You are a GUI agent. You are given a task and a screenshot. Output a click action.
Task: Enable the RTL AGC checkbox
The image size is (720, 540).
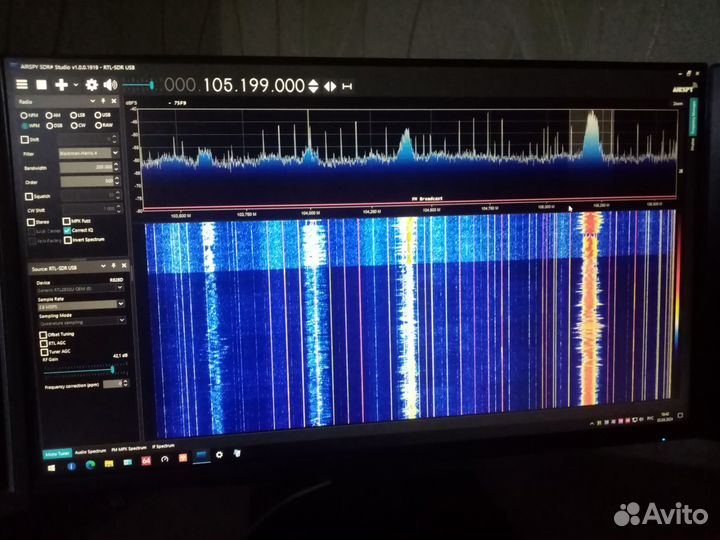44,343
